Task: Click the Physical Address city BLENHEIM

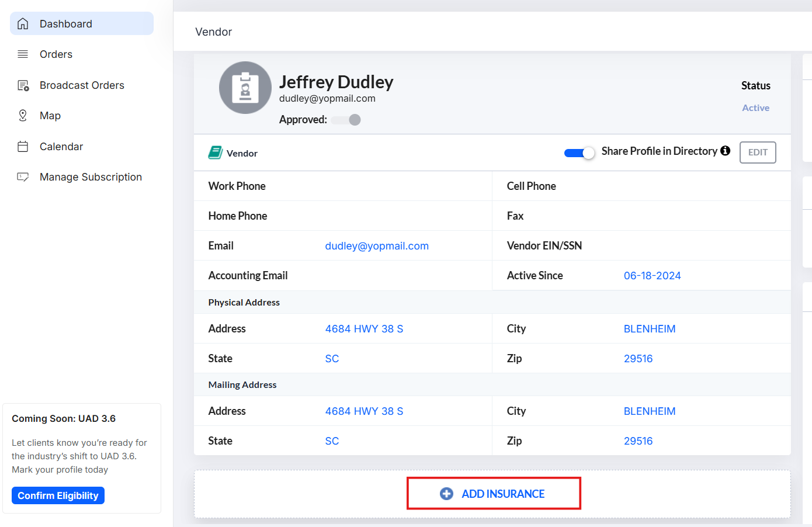Action: pyautogui.click(x=649, y=329)
